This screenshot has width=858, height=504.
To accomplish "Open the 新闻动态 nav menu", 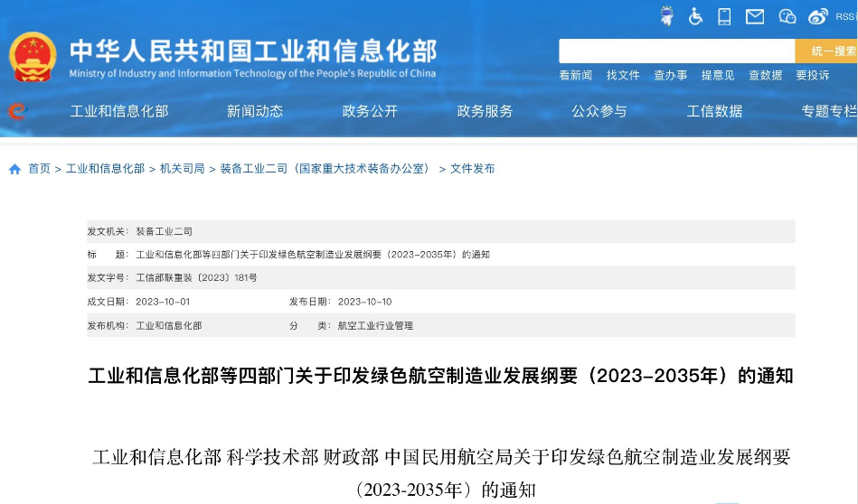I will (255, 111).
